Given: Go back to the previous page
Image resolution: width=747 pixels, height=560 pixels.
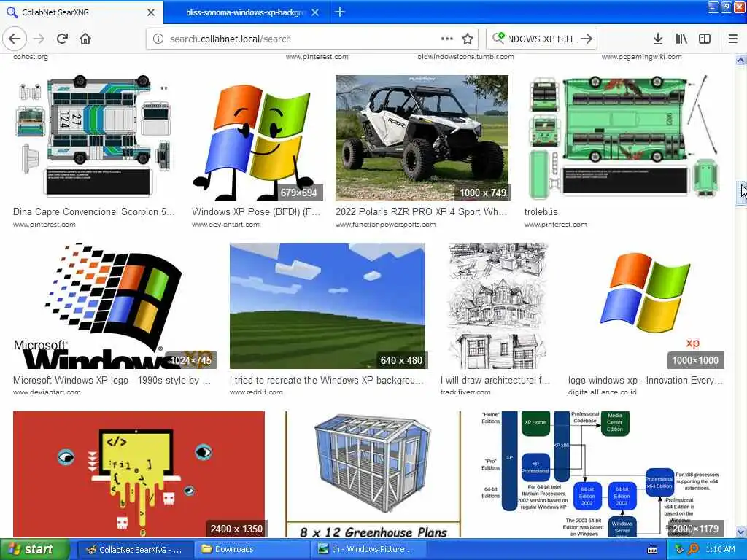Looking at the screenshot, I should point(15,39).
